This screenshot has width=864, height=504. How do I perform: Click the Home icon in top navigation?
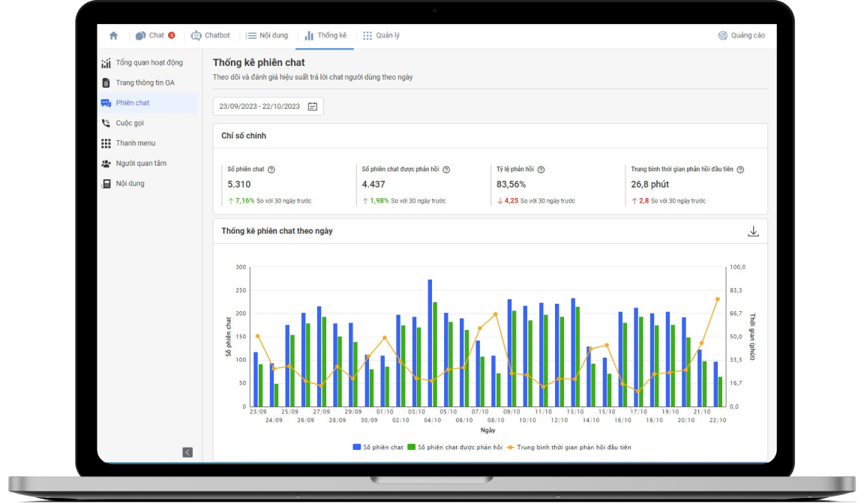[x=113, y=35]
